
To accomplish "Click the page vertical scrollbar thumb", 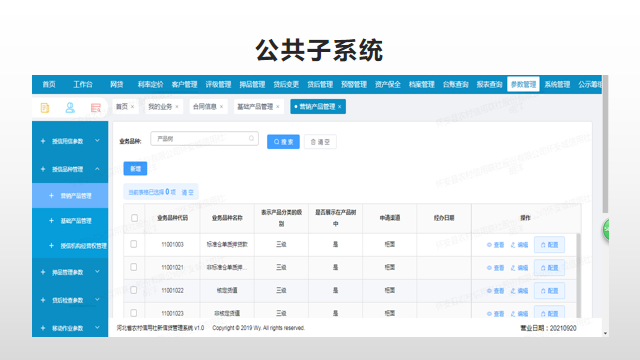I will 605,144.
